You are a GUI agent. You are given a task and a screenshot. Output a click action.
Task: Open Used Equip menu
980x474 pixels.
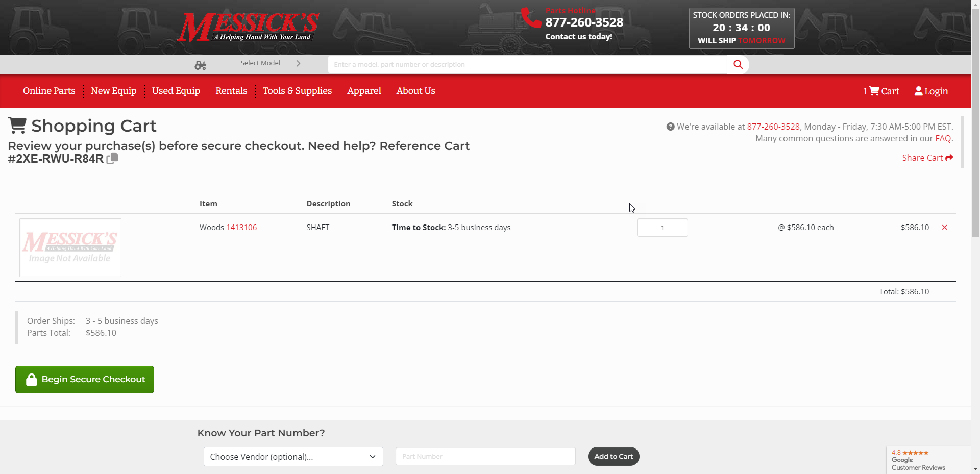click(x=176, y=91)
